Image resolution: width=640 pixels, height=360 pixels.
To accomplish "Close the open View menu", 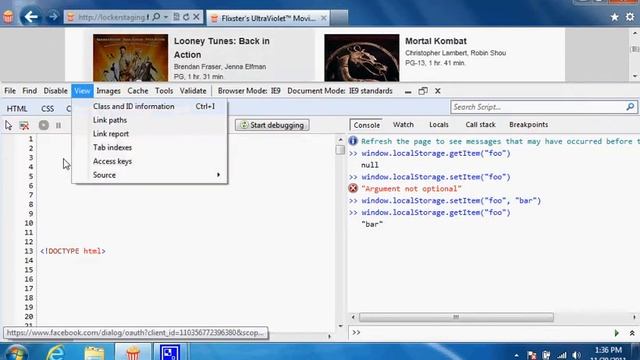I will pyautogui.click(x=82, y=91).
